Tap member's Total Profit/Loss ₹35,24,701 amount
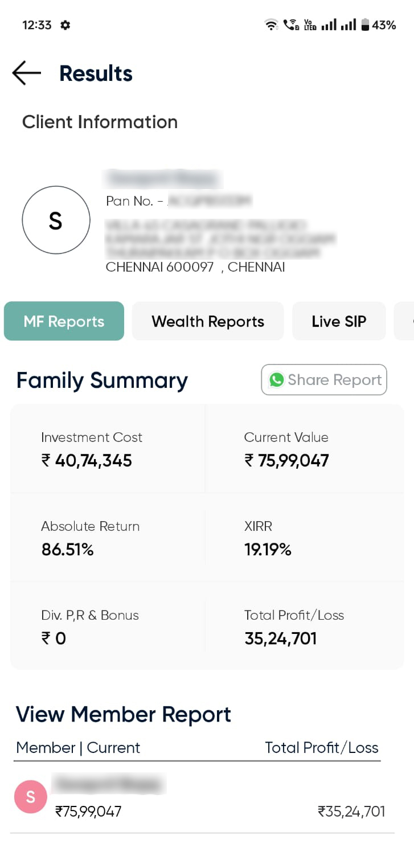 (351, 811)
